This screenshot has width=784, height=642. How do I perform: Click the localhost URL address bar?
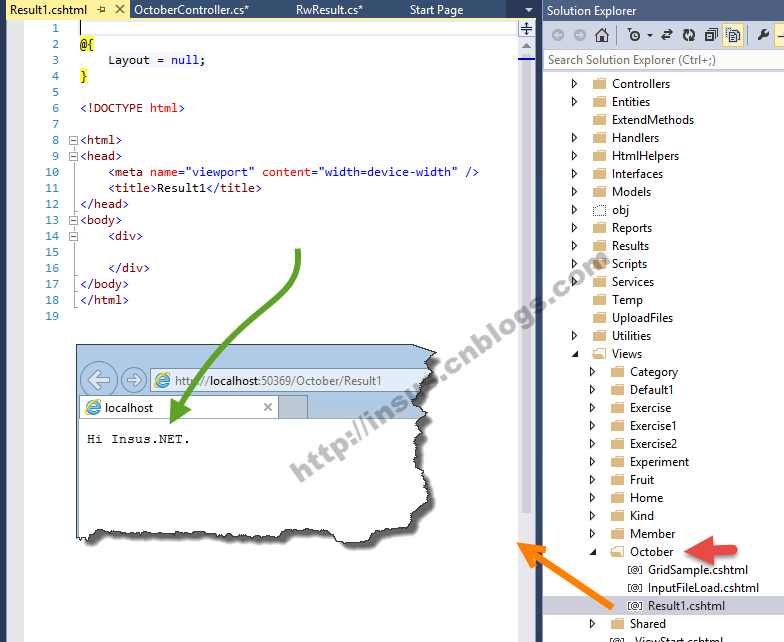point(288,380)
